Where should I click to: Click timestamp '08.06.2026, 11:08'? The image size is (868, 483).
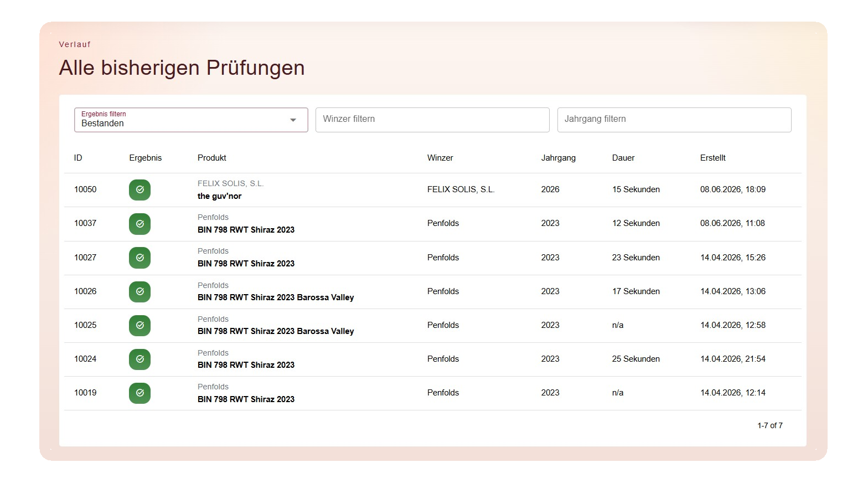pyautogui.click(x=732, y=223)
